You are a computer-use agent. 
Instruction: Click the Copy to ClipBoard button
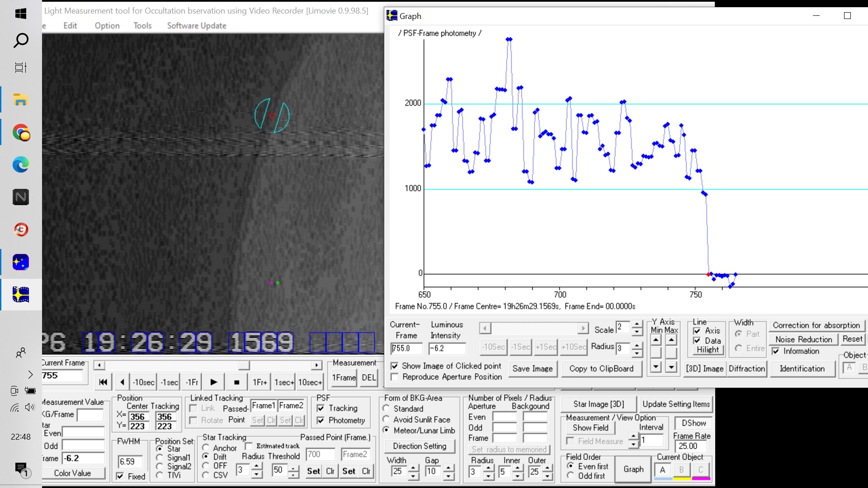(601, 369)
